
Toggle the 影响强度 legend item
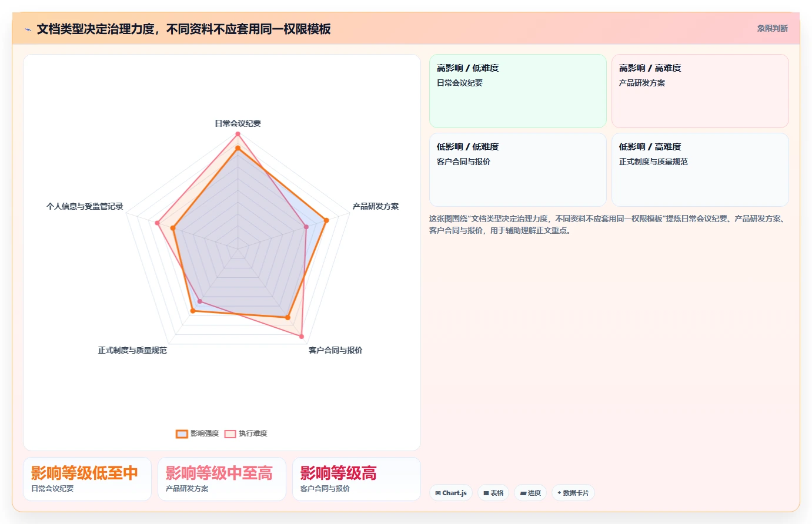click(x=198, y=434)
